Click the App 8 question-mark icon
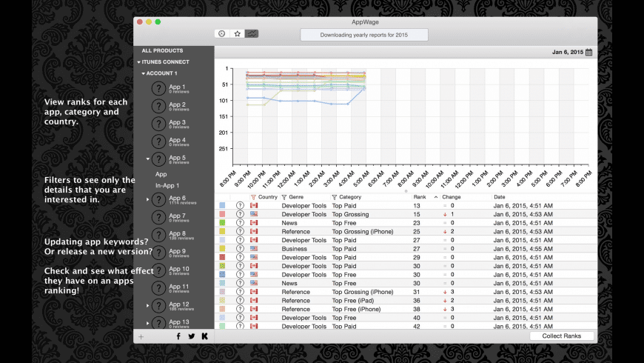 coord(158,235)
